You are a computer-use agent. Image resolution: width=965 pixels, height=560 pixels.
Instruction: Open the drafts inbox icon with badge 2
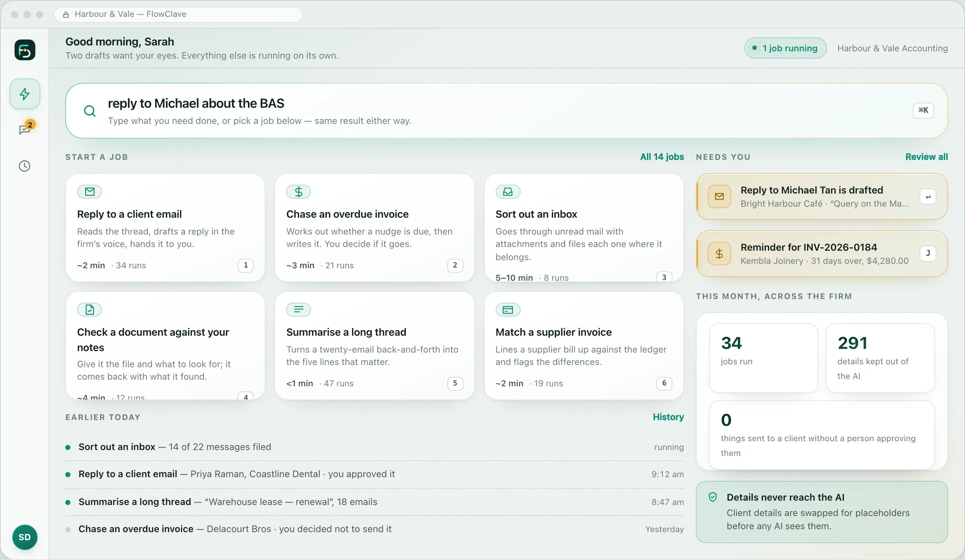pyautogui.click(x=25, y=129)
